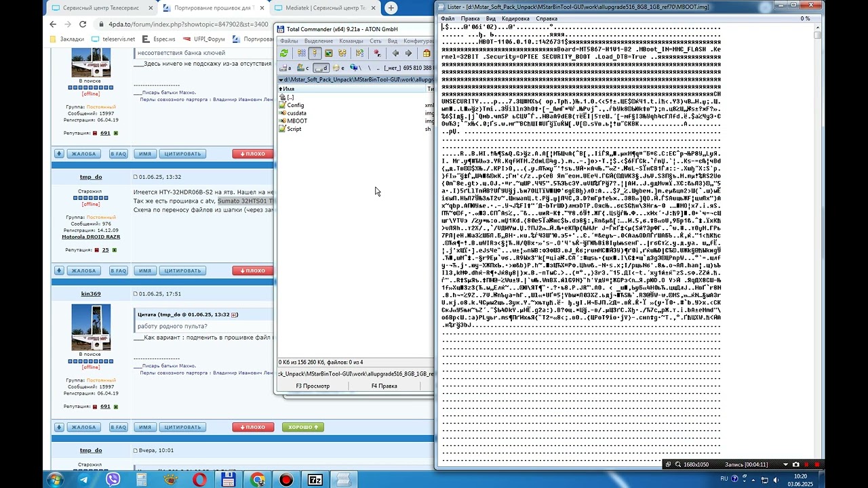The image size is (868, 488).
Task: Click the F3 Просмотр button
Action: pyautogui.click(x=313, y=386)
